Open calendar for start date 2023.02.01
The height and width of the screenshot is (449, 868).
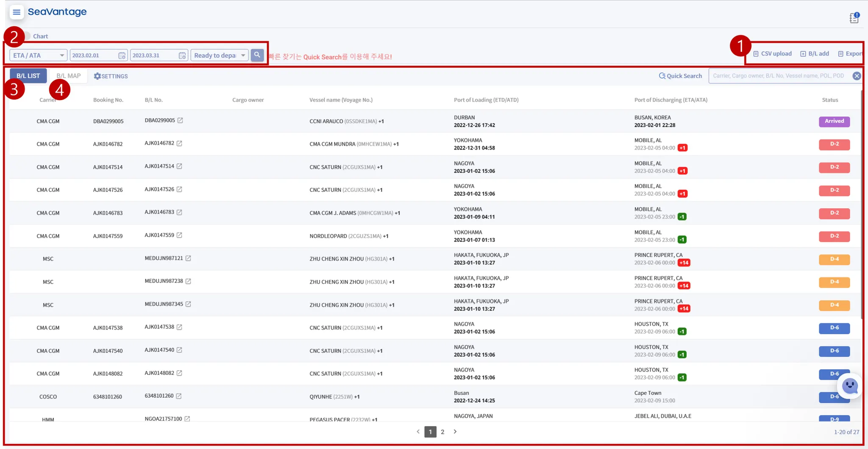(122, 55)
